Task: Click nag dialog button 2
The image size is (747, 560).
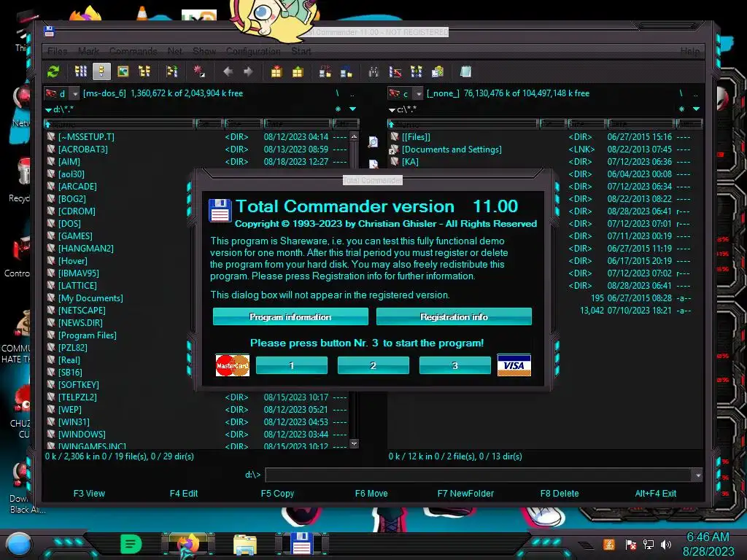Action: (x=373, y=365)
